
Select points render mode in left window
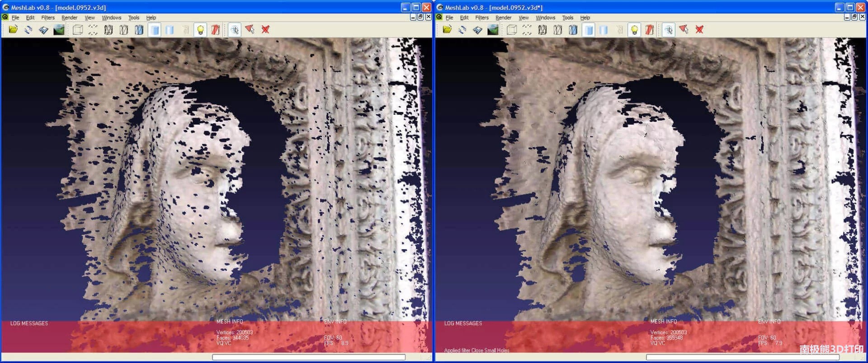[93, 30]
